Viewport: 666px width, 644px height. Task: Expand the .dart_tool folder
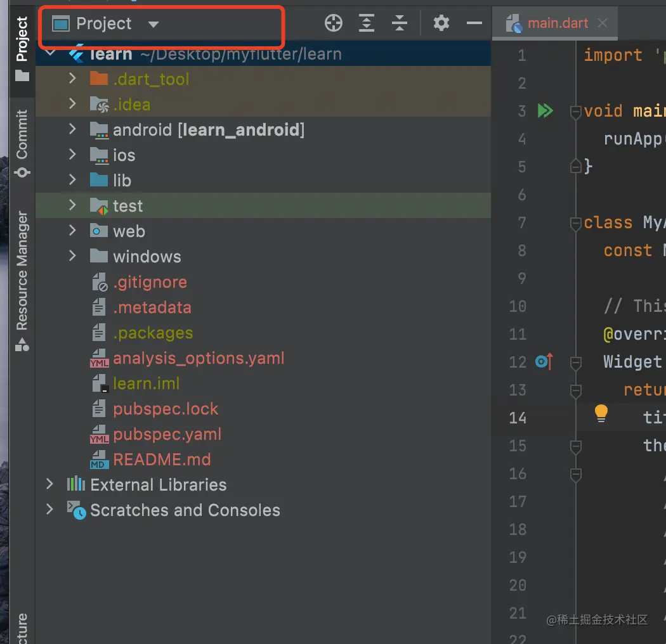click(x=72, y=78)
